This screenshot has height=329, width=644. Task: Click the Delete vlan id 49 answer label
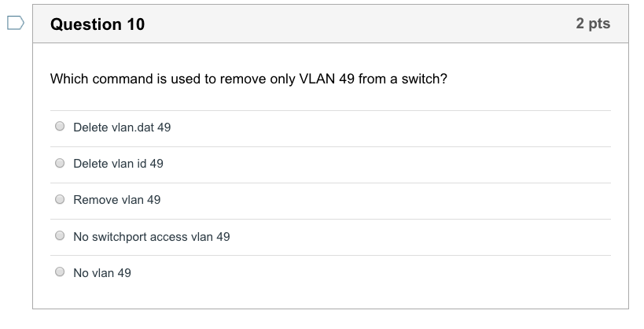point(118,164)
